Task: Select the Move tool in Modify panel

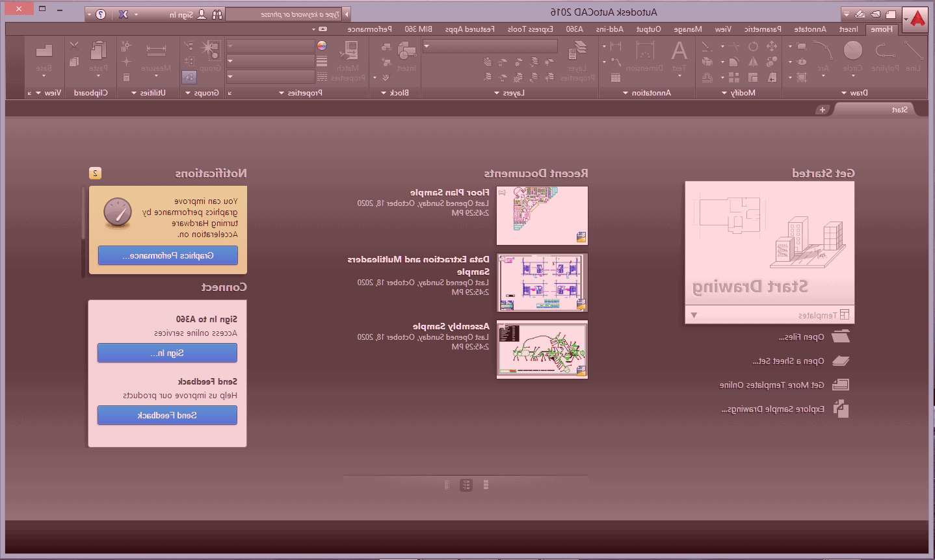Action: pos(772,46)
